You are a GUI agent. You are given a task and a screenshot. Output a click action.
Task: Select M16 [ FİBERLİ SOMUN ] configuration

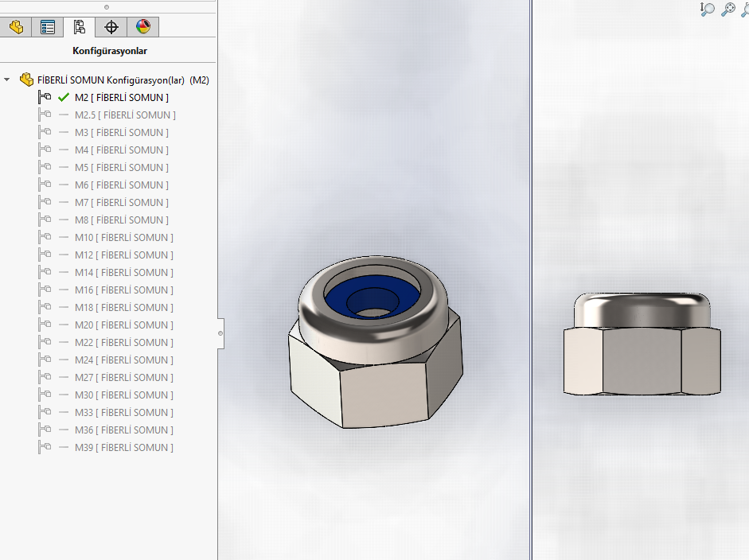click(123, 290)
